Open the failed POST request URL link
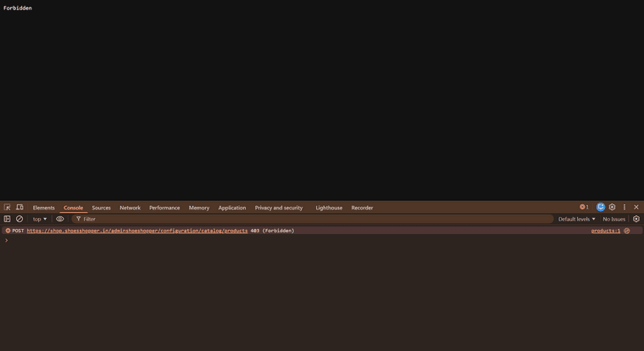The image size is (644, 351). (x=137, y=231)
